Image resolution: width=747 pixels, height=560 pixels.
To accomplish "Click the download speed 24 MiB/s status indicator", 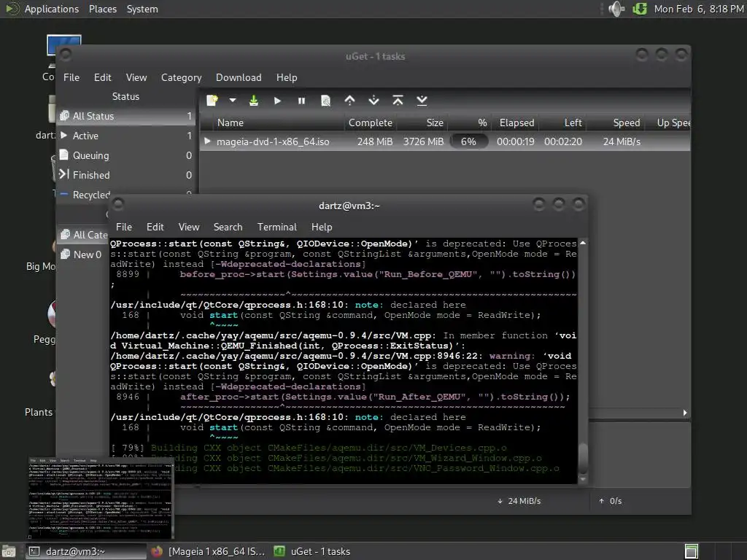I will pyautogui.click(x=519, y=501).
